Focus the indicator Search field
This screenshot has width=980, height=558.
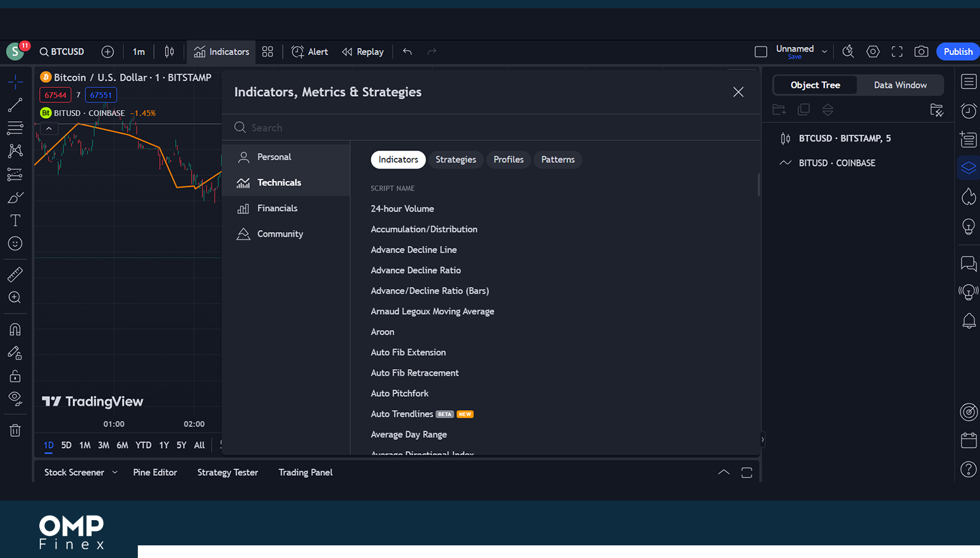(x=491, y=128)
